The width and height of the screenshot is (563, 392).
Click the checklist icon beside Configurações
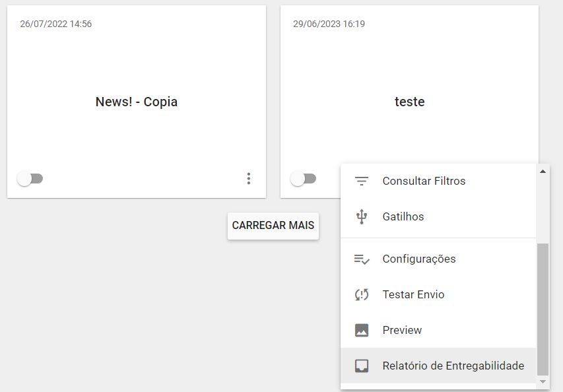click(361, 259)
